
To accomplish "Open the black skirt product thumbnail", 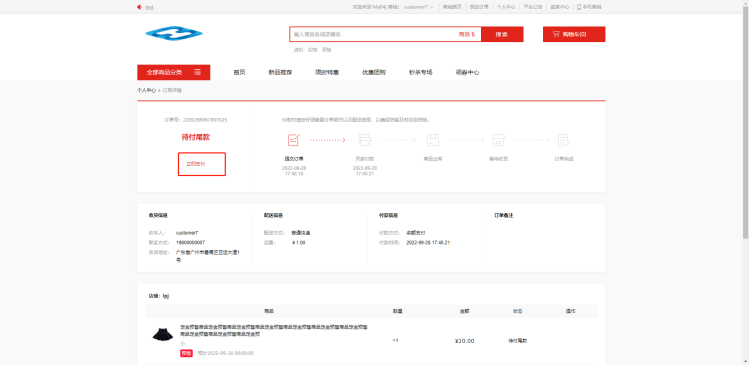I will 162,334.
